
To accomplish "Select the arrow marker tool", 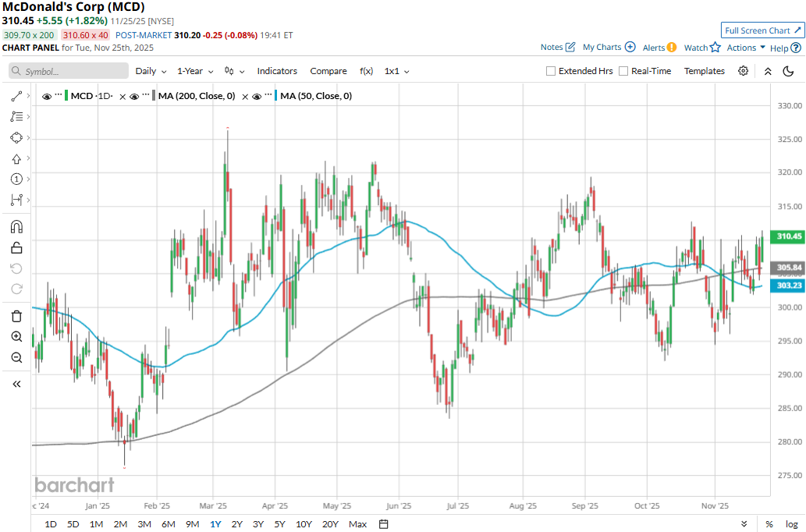I will tap(16, 159).
